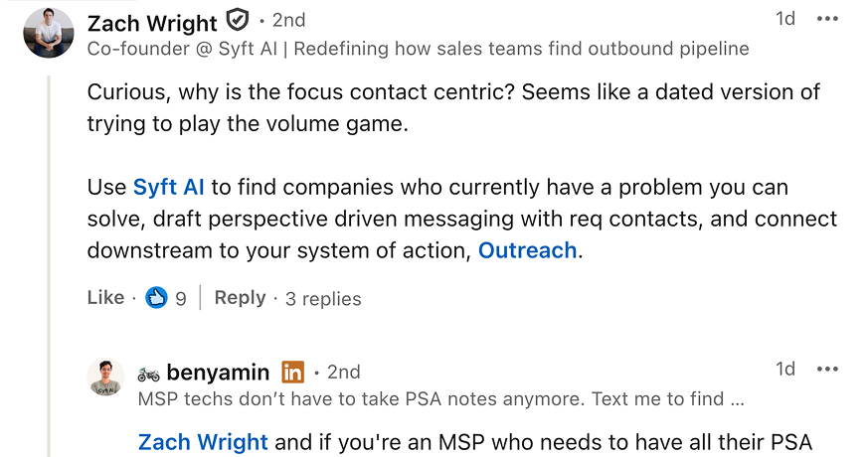Click the 1d timestamp on Zach Wright's comment
The height and width of the screenshot is (457, 868).
click(x=785, y=19)
